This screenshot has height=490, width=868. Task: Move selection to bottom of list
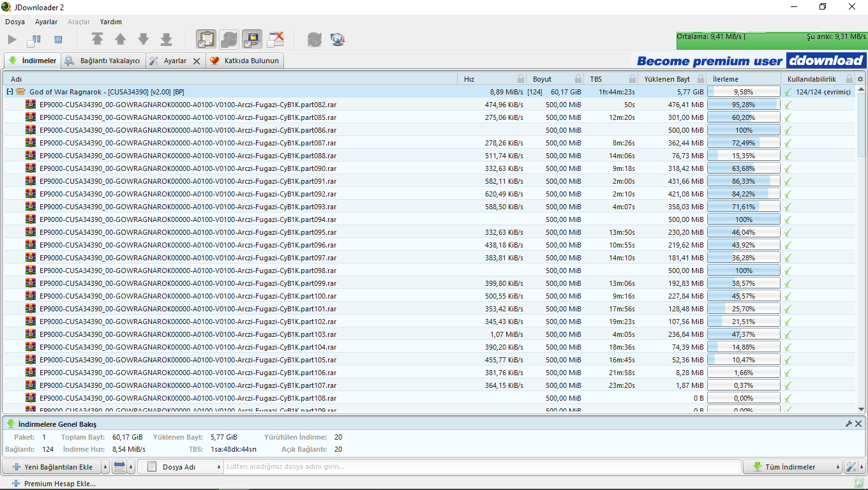166,40
